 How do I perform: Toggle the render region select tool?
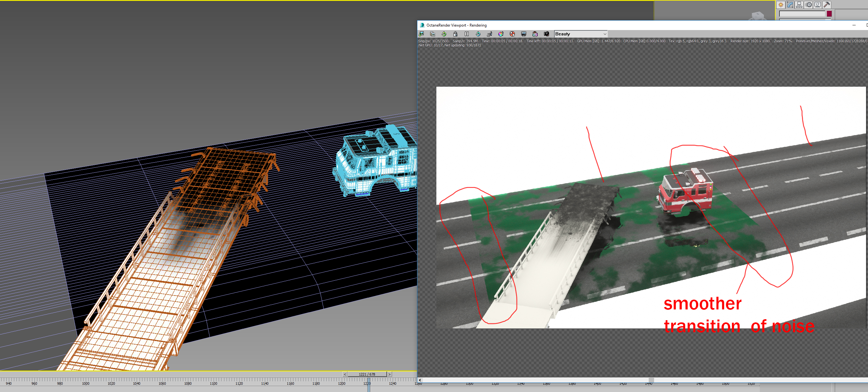tap(512, 34)
